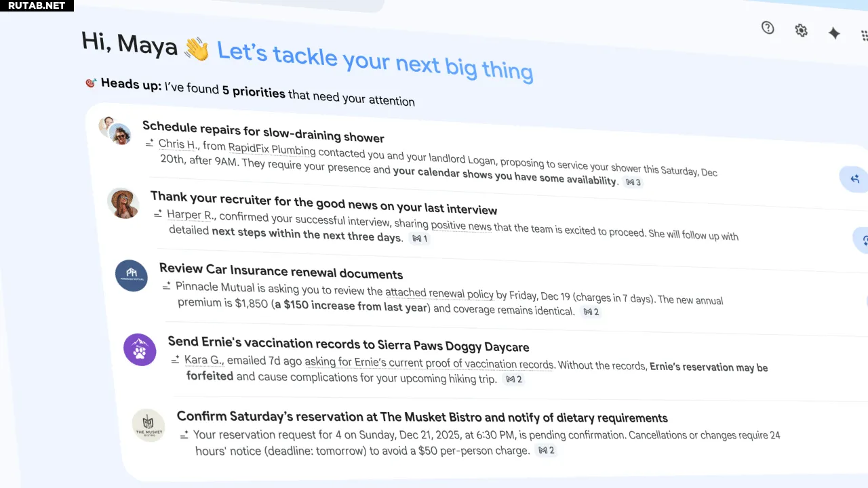Viewport: 868px width, 488px height.
Task: Open the Help question mark icon
Action: (768, 28)
